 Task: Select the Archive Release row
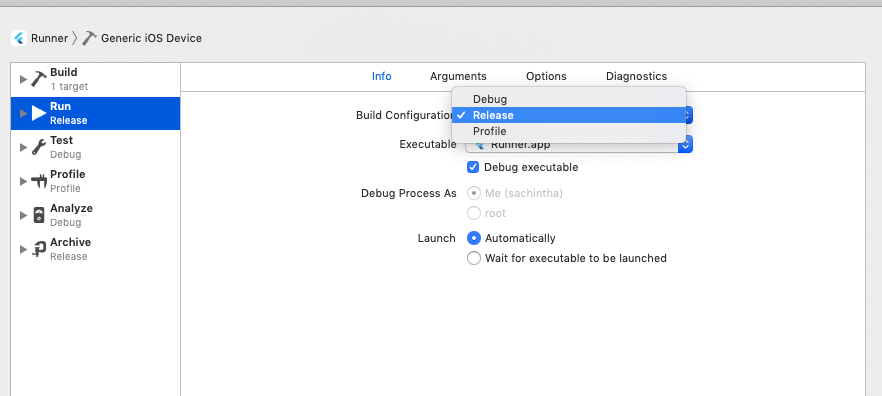point(96,249)
